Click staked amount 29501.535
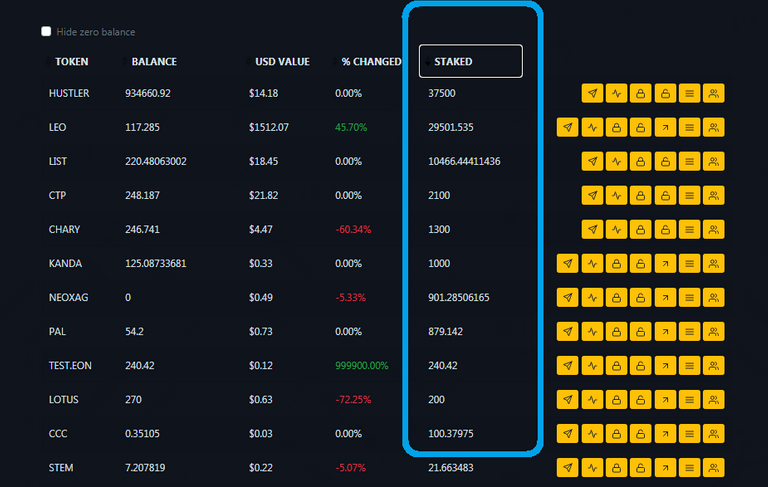Viewport: 768px width, 487px height. [451, 127]
